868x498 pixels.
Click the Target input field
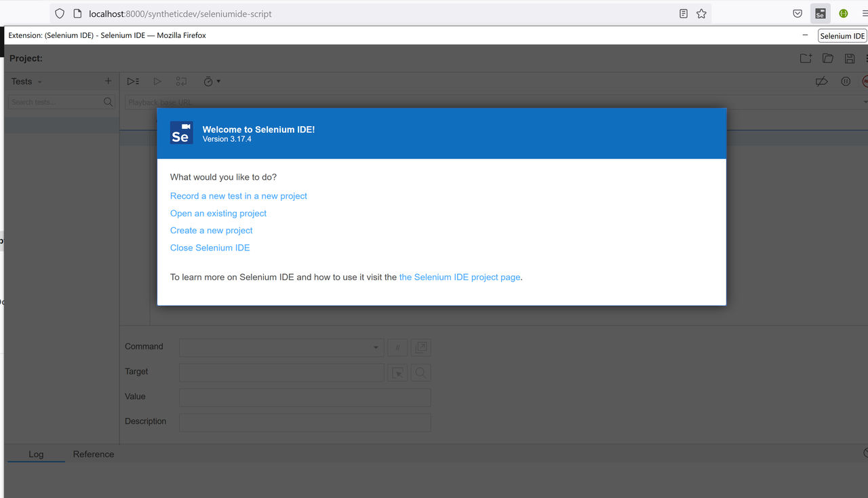pos(281,372)
